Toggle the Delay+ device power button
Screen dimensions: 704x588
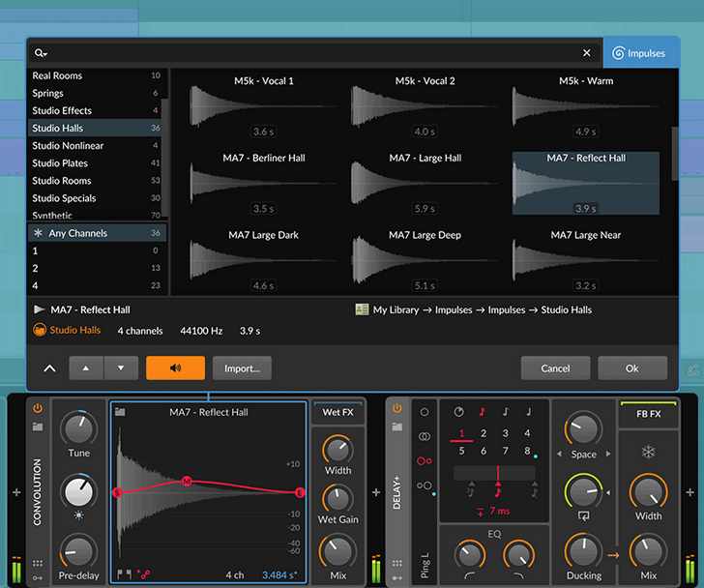(396, 408)
